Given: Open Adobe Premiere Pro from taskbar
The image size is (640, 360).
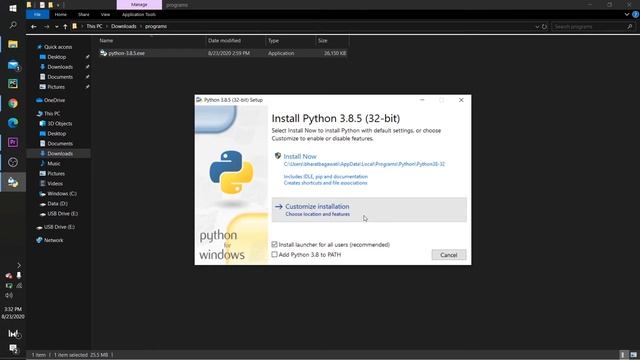Looking at the screenshot, I should 13,142.
